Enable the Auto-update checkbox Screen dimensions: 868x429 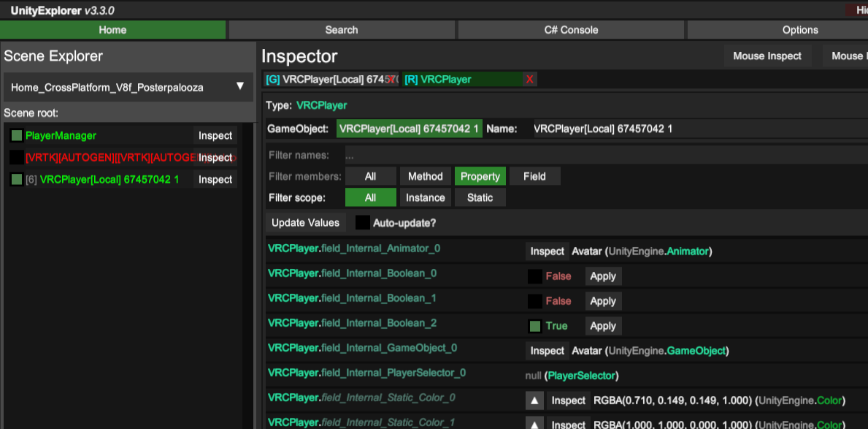pyautogui.click(x=361, y=222)
